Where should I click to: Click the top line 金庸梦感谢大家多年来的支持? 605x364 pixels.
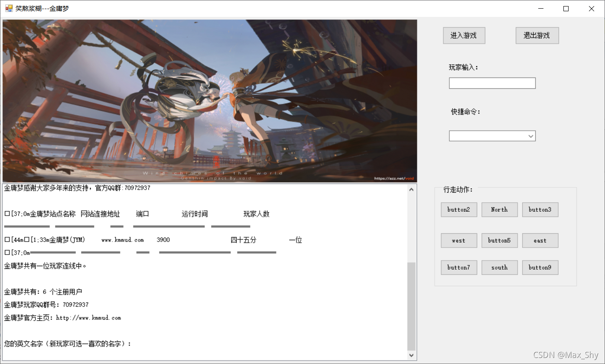(77, 188)
